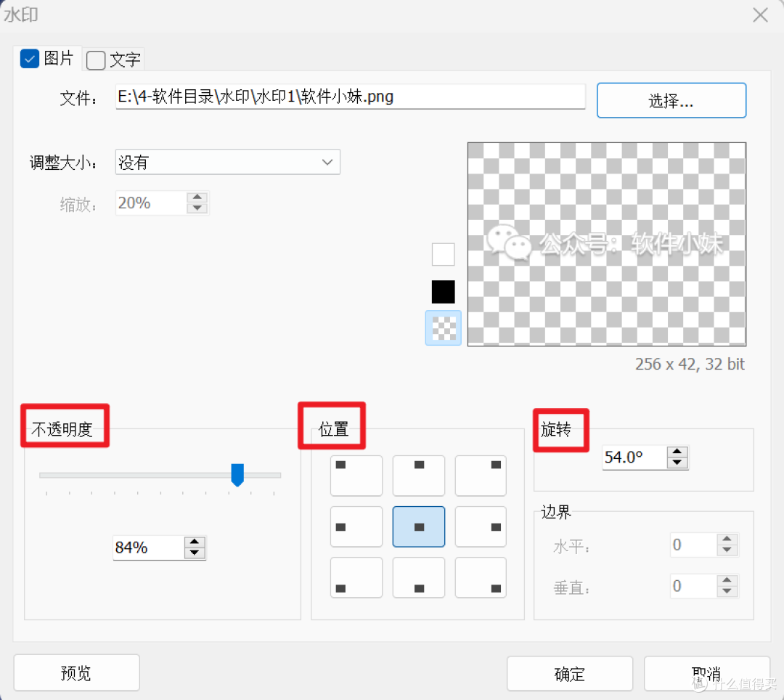This screenshot has height=700, width=784.
Task: Click the 选择... file browse button
Action: (x=671, y=100)
